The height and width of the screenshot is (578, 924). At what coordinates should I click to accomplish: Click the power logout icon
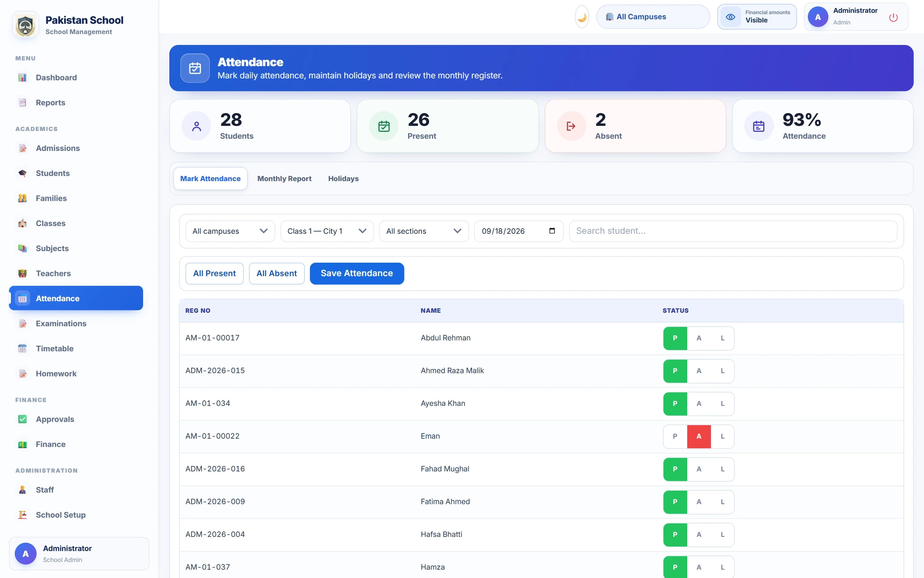[893, 17]
